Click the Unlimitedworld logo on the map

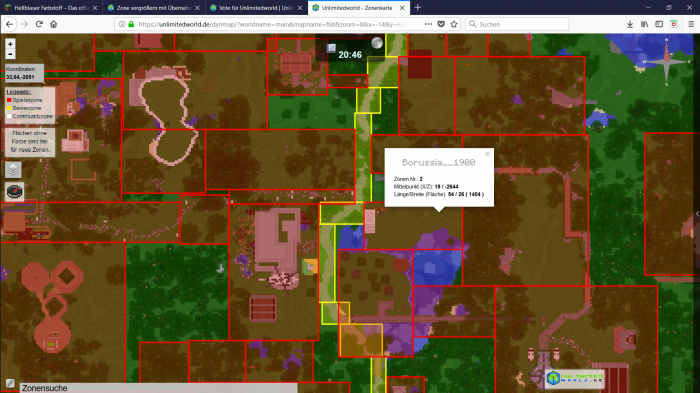[576, 378]
